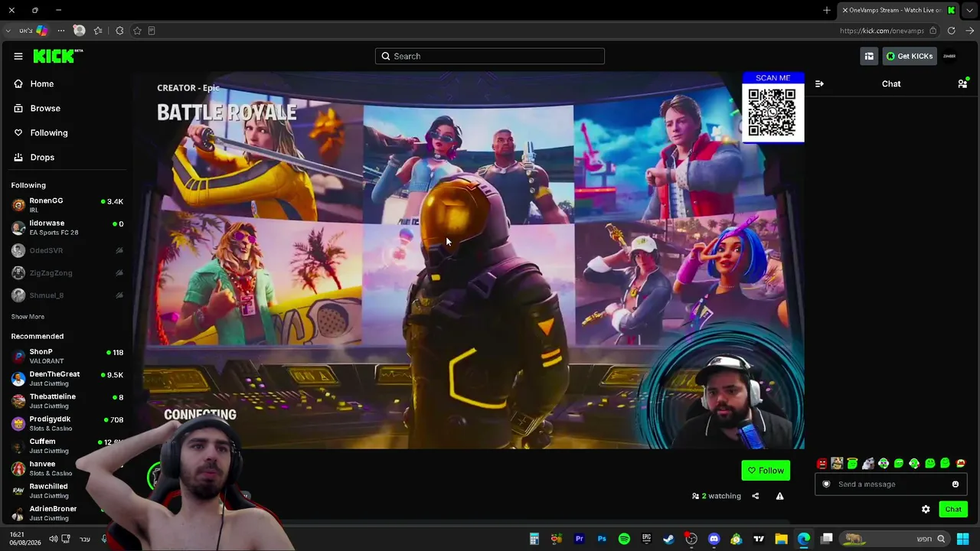
Task: Open lidorwase's EA Sports FC channel
Action: 67,227
